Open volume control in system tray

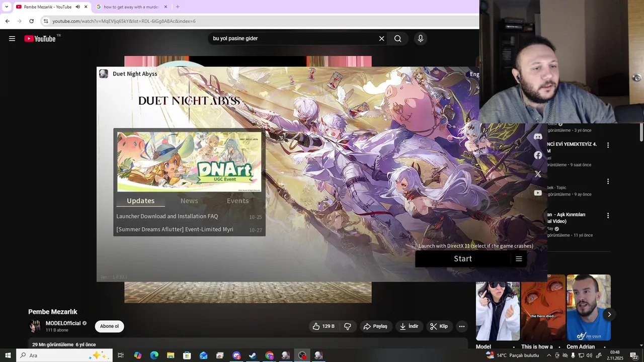pos(590,355)
